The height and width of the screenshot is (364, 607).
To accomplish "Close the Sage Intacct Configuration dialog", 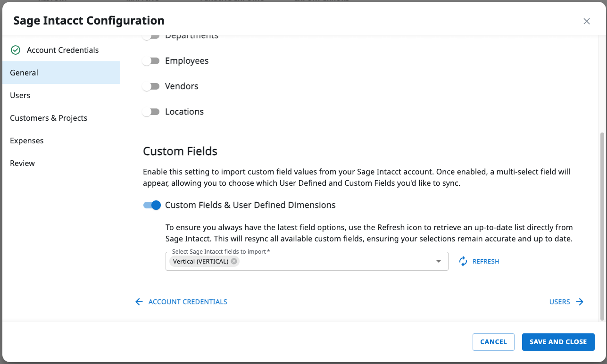I will click(x=586, y=21).
